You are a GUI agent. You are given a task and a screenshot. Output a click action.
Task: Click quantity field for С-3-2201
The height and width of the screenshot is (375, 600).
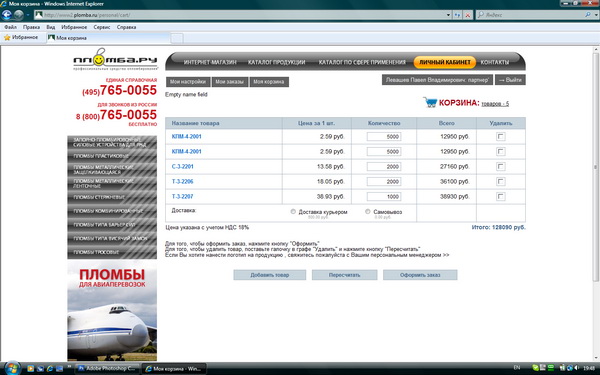(384, 166)
